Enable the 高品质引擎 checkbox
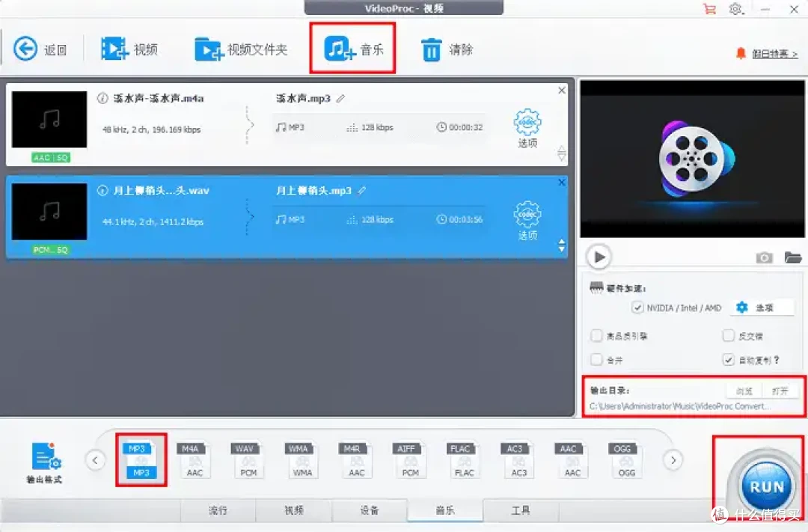The width and height of the screenshot is (808, 532). click(x=596, y=336)
